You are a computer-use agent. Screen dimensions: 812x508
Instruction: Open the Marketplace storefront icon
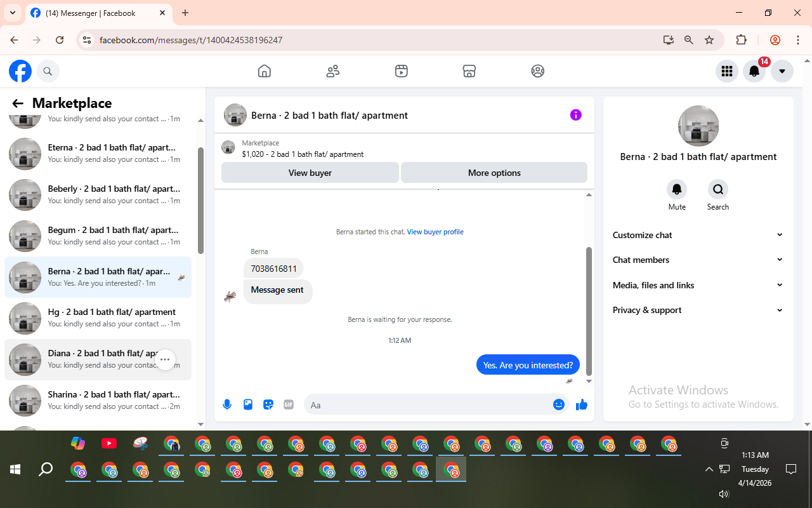(469, 71)
